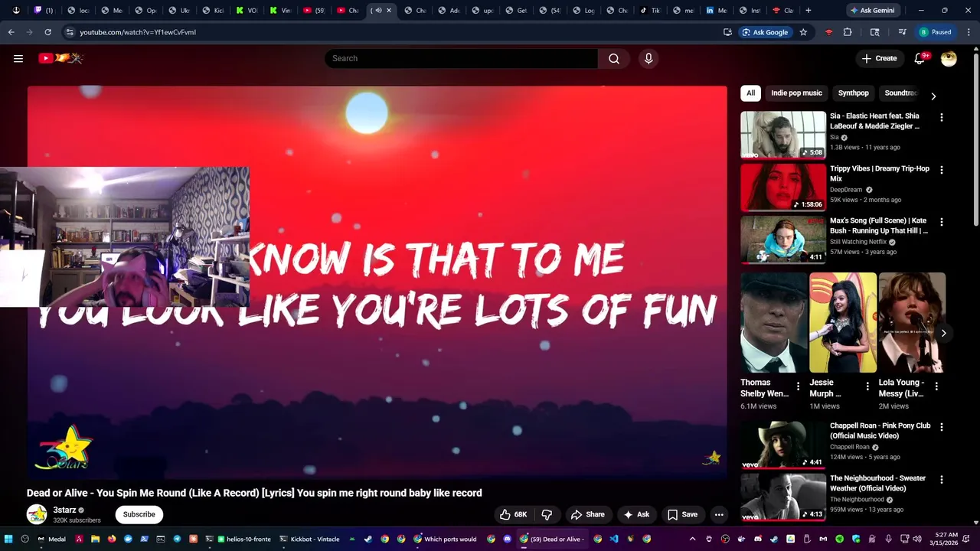Show next Shorts with right arrow
Screen dimensions: 980x551
tap(943, 333)
